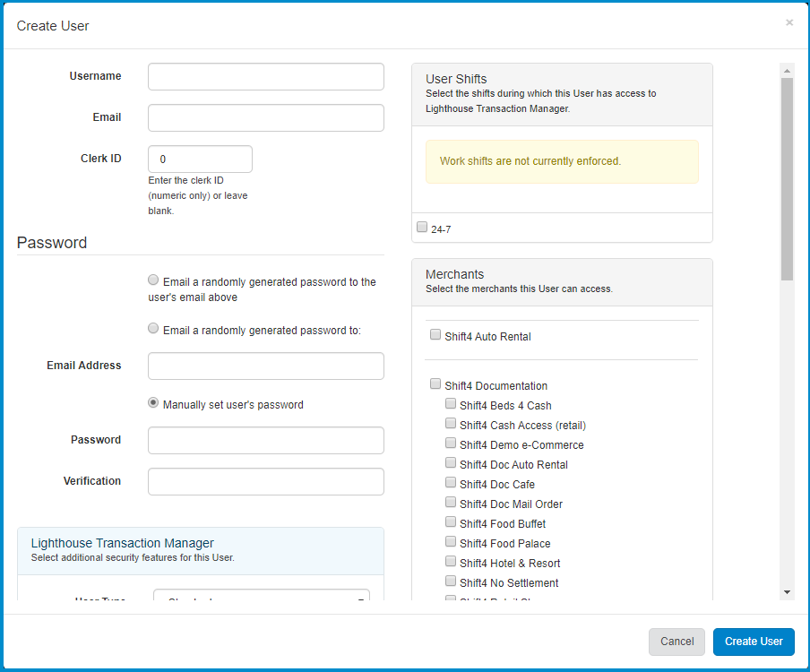The height and width of the screenshot is (672, 810).
Task: Click the Username input field
Action: 265,77
